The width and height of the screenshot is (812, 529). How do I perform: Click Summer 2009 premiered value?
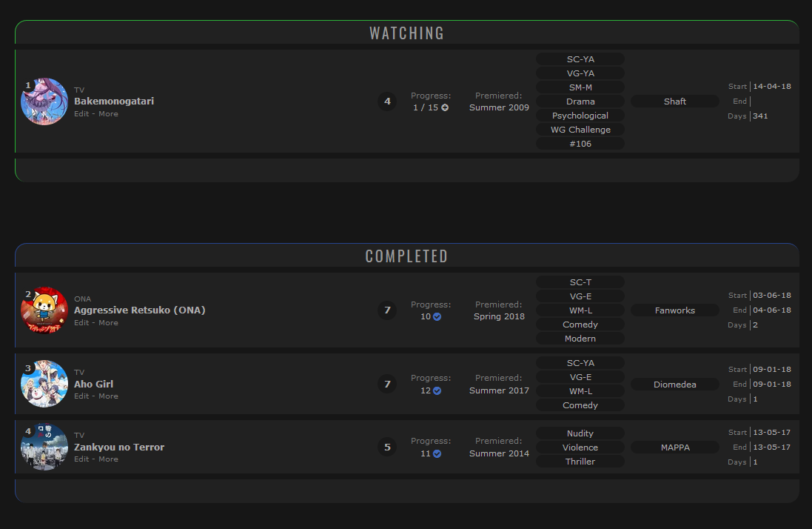(499, 107)
